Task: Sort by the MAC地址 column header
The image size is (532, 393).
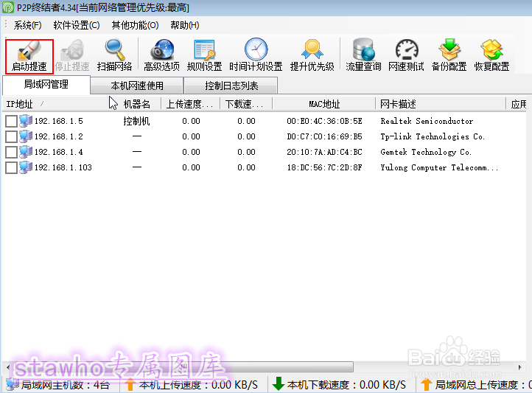Action: pos(324,104)
